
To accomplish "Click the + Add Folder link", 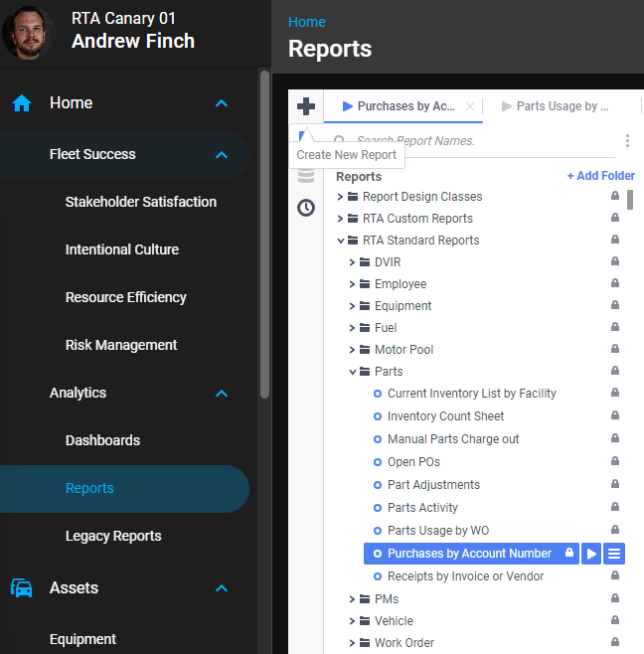I will pos(600,176).
